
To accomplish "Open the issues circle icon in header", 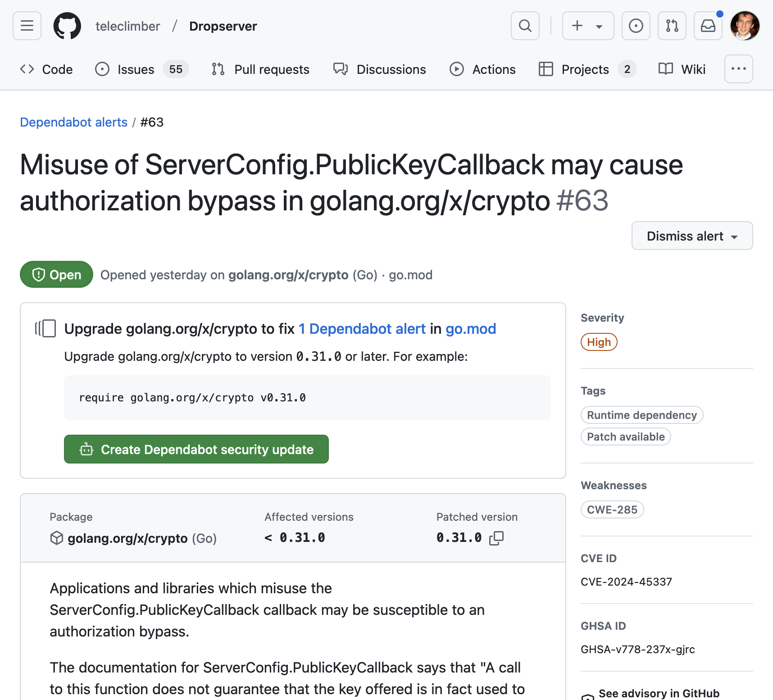I will click(636, 26).
